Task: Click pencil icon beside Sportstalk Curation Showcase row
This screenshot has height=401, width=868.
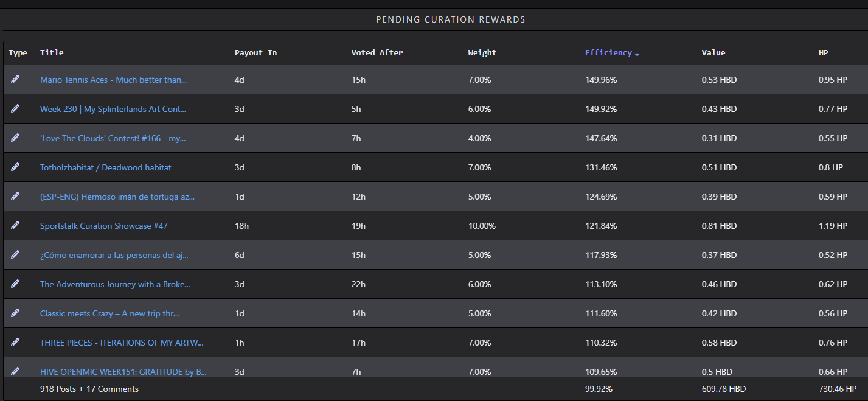Action: point(15,226)
